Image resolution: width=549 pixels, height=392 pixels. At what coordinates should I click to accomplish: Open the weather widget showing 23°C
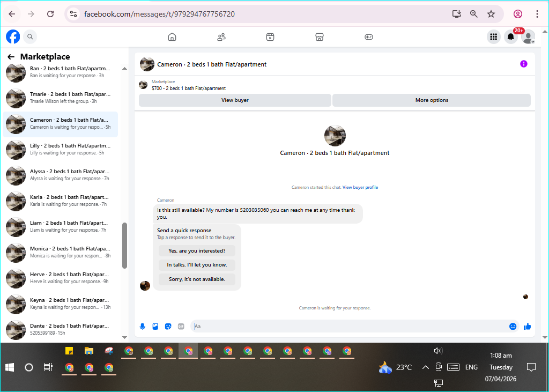[395, 367]
